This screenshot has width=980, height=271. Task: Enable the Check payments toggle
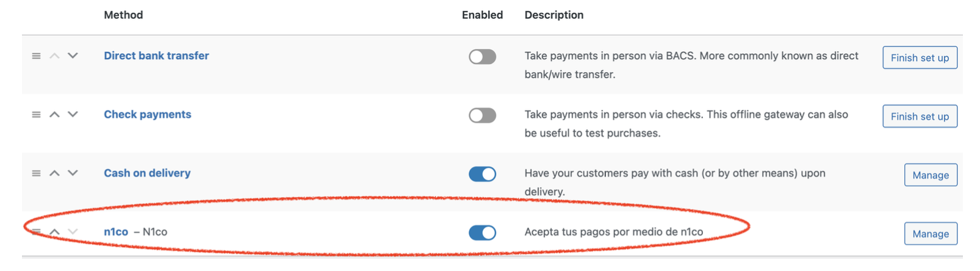click(482, 115)
